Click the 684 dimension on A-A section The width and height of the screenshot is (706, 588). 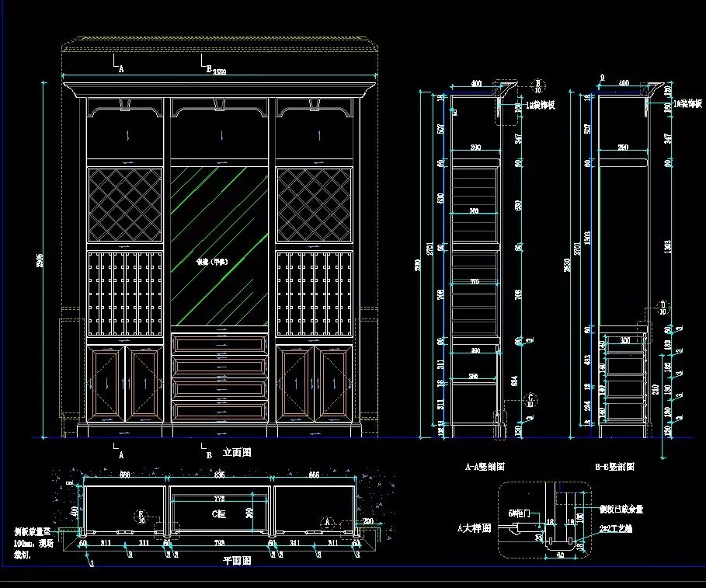point(515,381)
